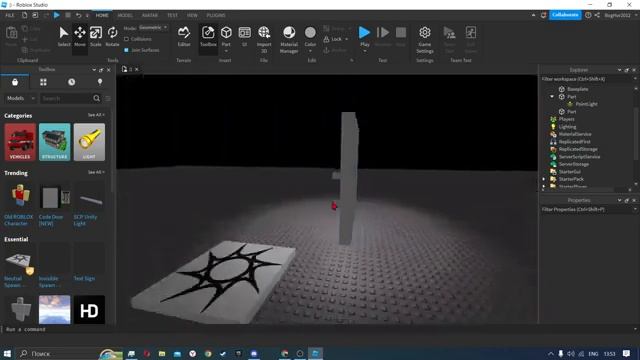Open the Properties panel options chevron
The height and width of the screenshot is (360, 640).
[x=619, y=200]
